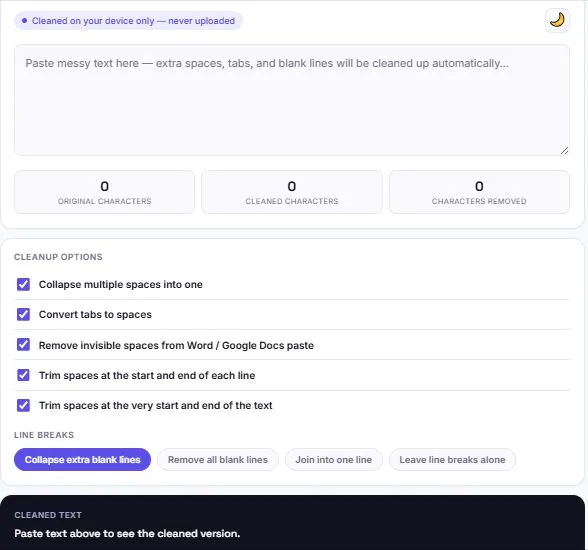Viewport: 588px width, 550px height.
Task: Click the Cleanup Options section heading
Action: pos(58,257)
